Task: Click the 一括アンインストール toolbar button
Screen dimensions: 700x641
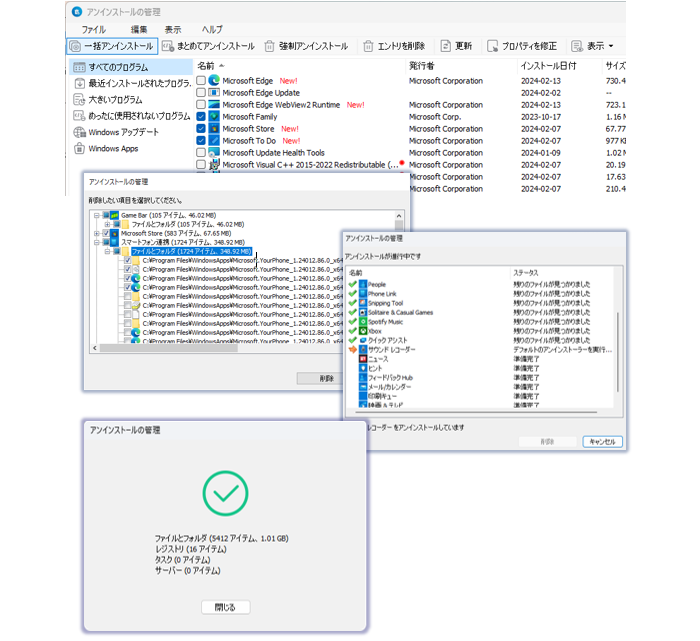Action: coord(112,46)
